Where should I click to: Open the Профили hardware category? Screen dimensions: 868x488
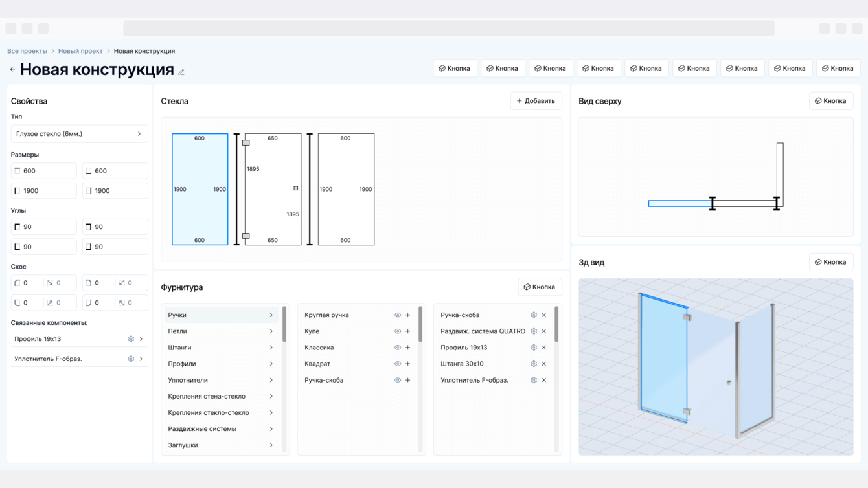tap(221, 364)
